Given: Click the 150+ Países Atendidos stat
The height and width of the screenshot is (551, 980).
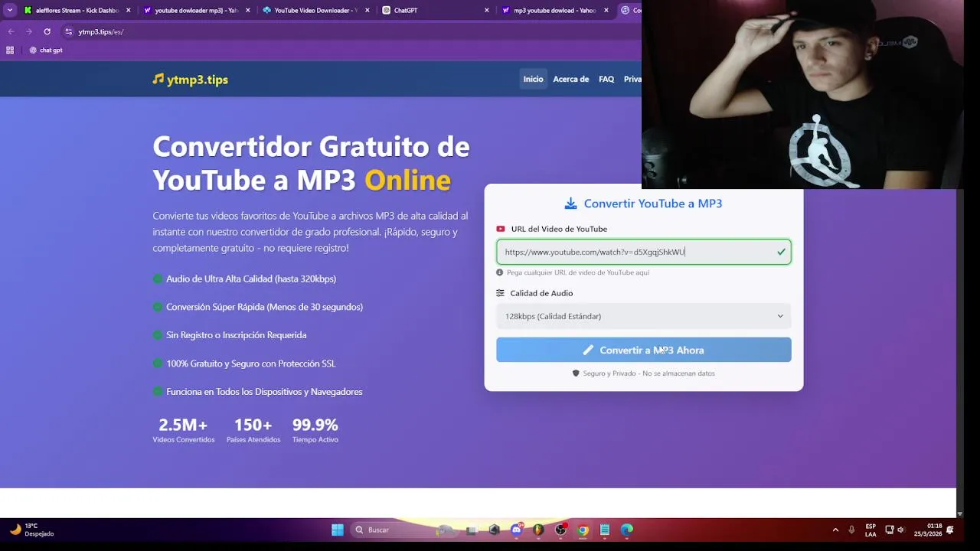Looking at the screenshot, I should [x=253, y=430].
